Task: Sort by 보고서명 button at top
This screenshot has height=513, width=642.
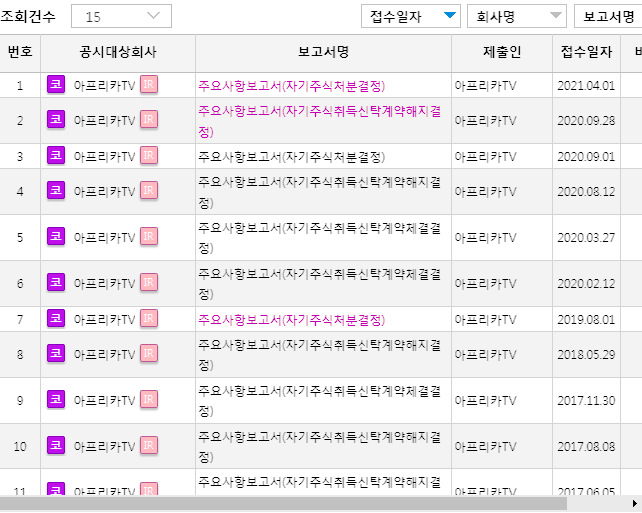Action: (608, 16)
